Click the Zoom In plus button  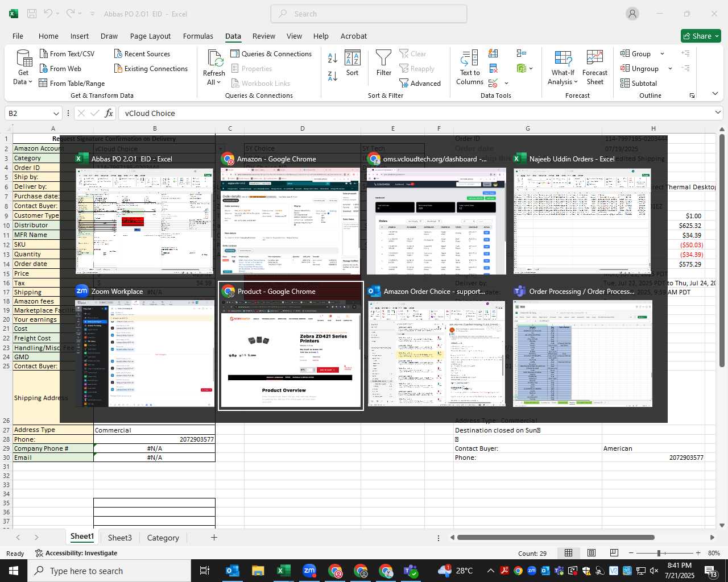pos(698,553)
